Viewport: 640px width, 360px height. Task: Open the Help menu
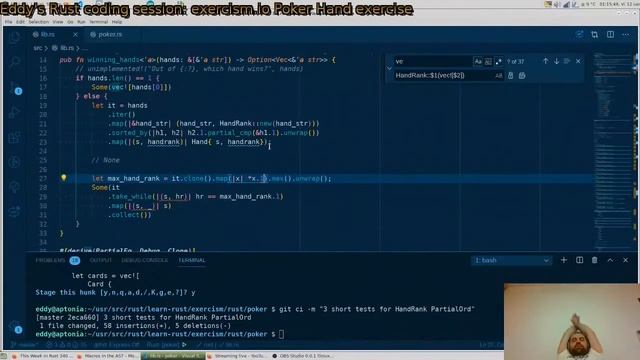(117, 22)
